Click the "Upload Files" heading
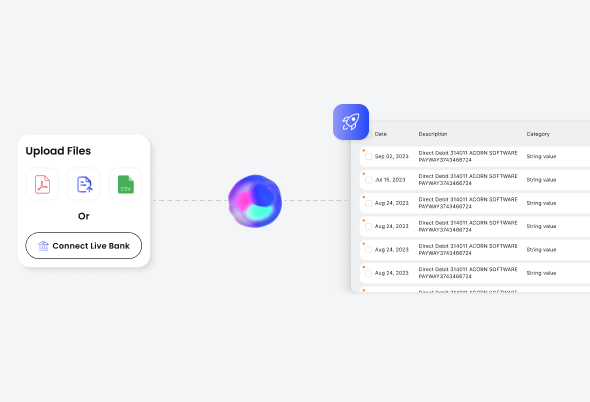590x402 pixels. (x=58, y=151)
